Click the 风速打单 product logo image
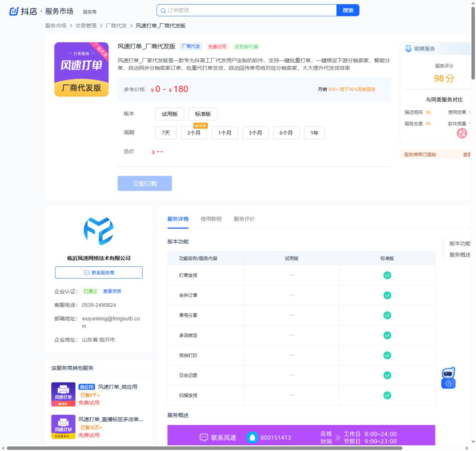Image resolution: width=476 pixels, height=451 pixels. point(81,69)
